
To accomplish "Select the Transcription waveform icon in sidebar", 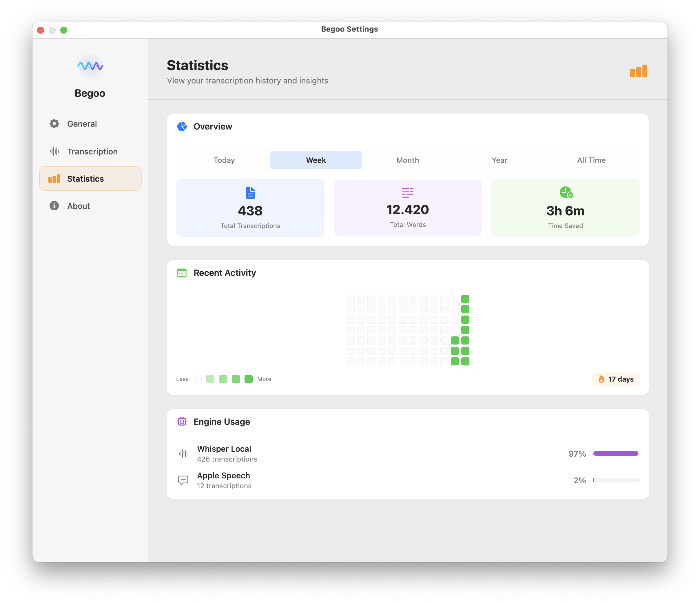I will [54, 151].
